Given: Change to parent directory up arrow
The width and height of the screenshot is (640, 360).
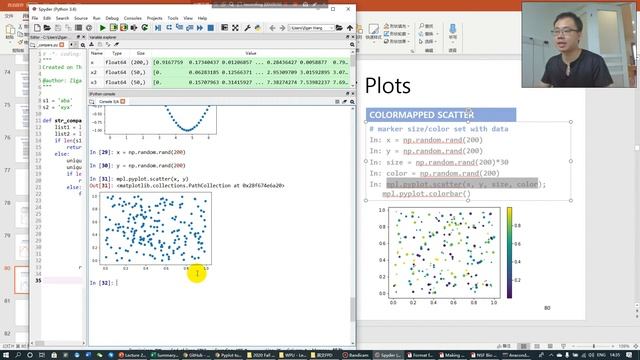Looking at the screenshot, I should tap(350, 28).
